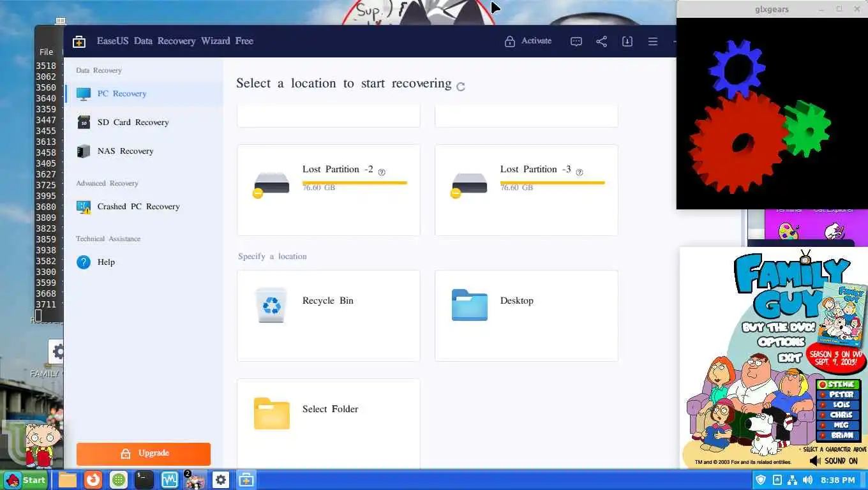868x490 pixels.
Task: Click the Start button on taskbar
Action: (x=25, y=480)
